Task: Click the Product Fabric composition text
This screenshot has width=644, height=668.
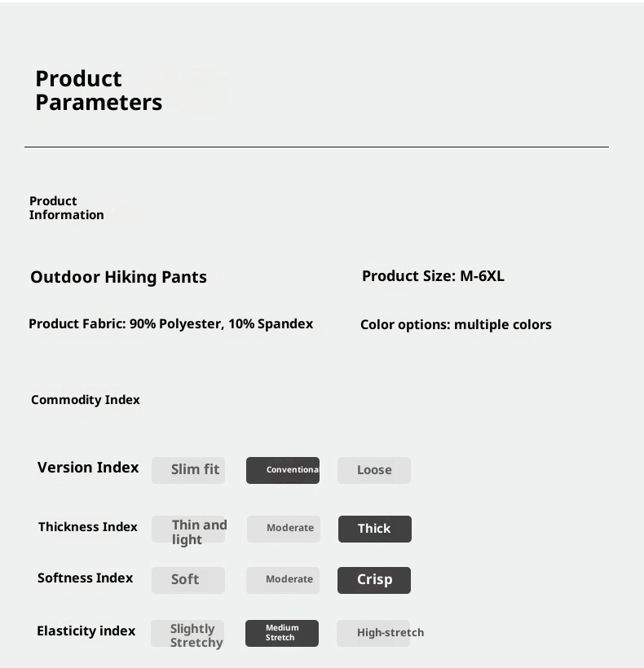Action: coord(170,324)
